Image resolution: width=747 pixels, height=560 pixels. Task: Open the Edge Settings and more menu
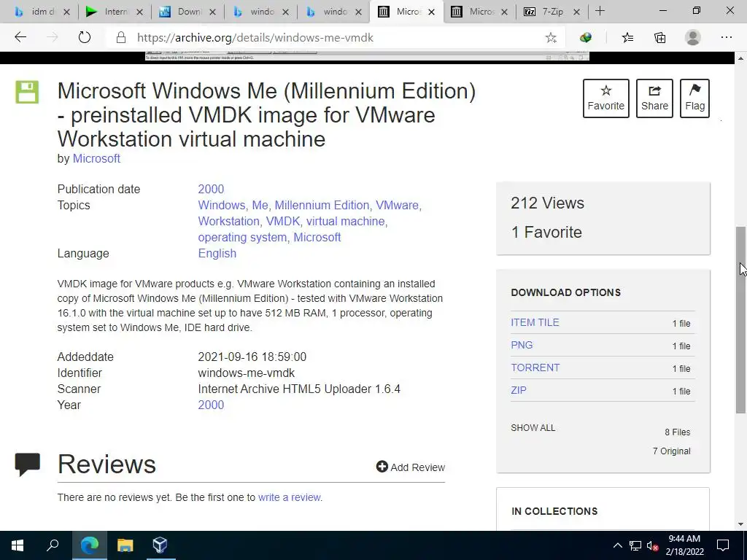pyautogui.click(x=726, y=37)
